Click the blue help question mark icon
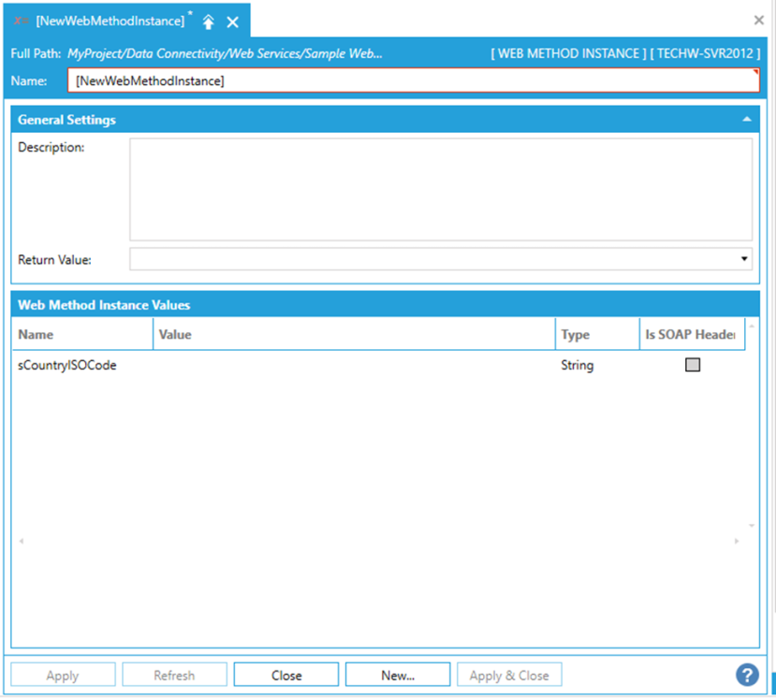This screenshot has height=700, width=776. point(746,675)
